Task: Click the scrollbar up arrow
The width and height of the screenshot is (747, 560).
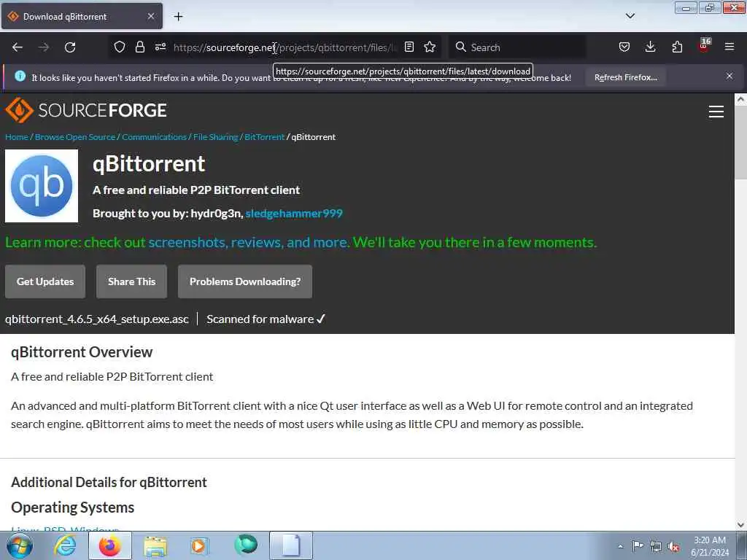Action: [740, 99]
